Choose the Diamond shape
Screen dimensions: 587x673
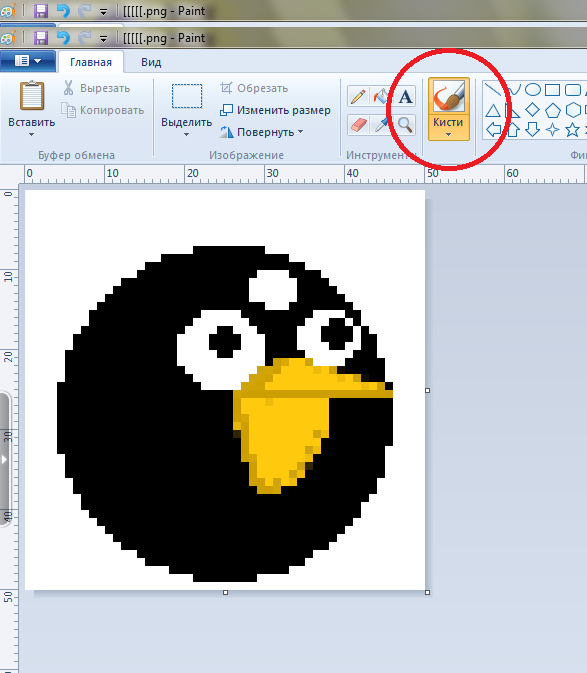533,109
